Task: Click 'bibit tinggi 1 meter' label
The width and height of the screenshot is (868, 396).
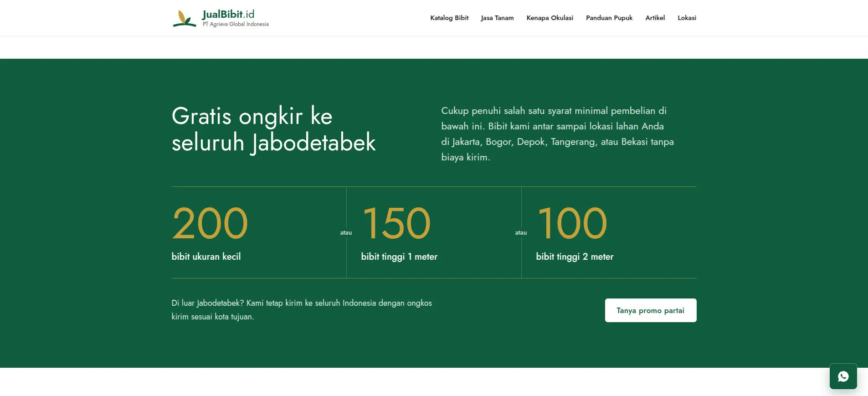Action: [399, 257]
